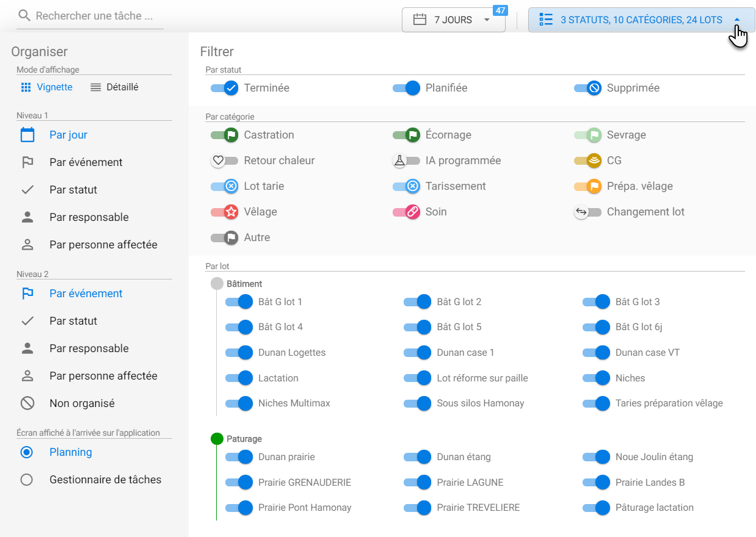Switch display mode to Détaillé
The image size is (756, 537).
tap(114, 87)
